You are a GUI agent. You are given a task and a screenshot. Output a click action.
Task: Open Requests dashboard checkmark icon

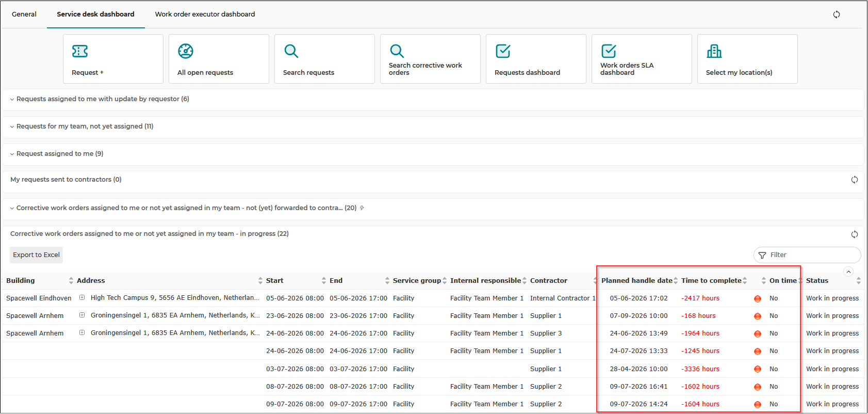pos(503,51)
